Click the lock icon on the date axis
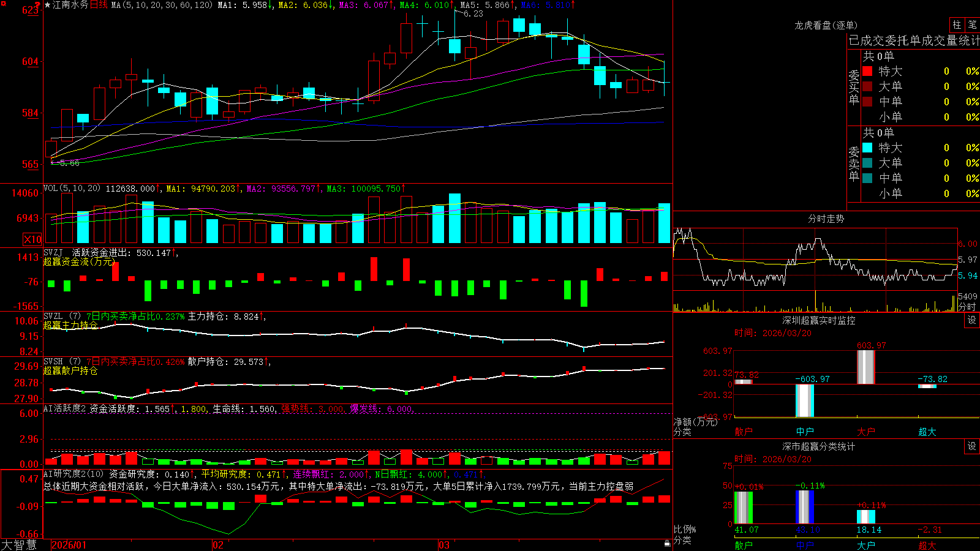Image resolution: width=980 pixels, height=551 pixels. point(668,544)
